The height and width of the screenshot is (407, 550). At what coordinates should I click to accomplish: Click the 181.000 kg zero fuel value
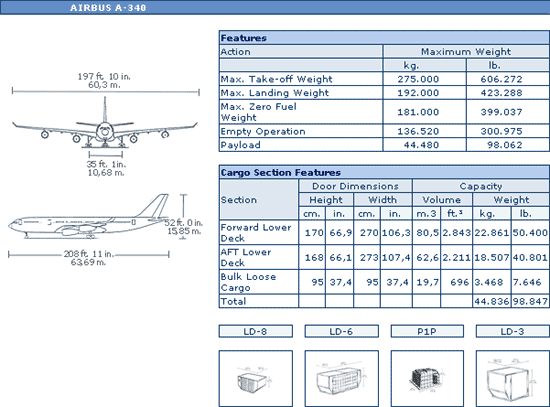(x=418, y=112)
